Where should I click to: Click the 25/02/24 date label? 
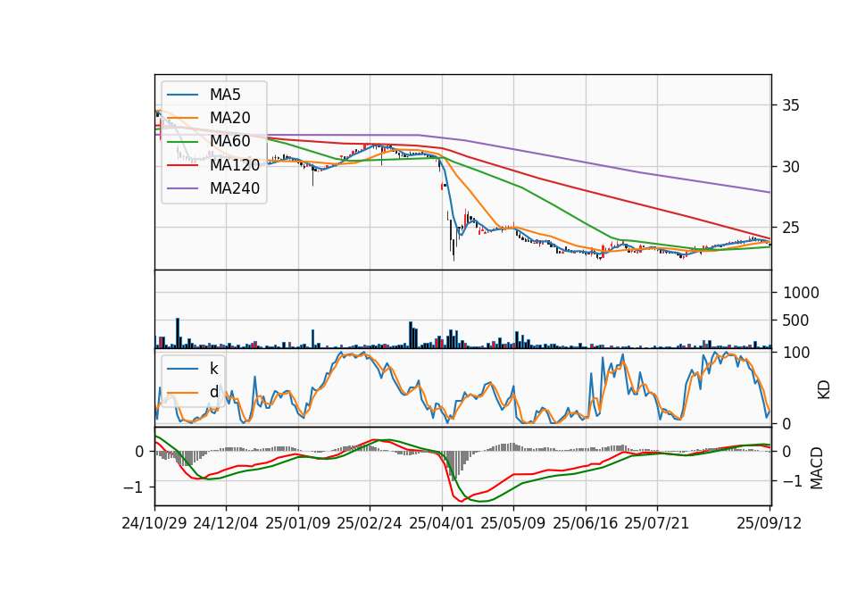[x=370, y=523]
